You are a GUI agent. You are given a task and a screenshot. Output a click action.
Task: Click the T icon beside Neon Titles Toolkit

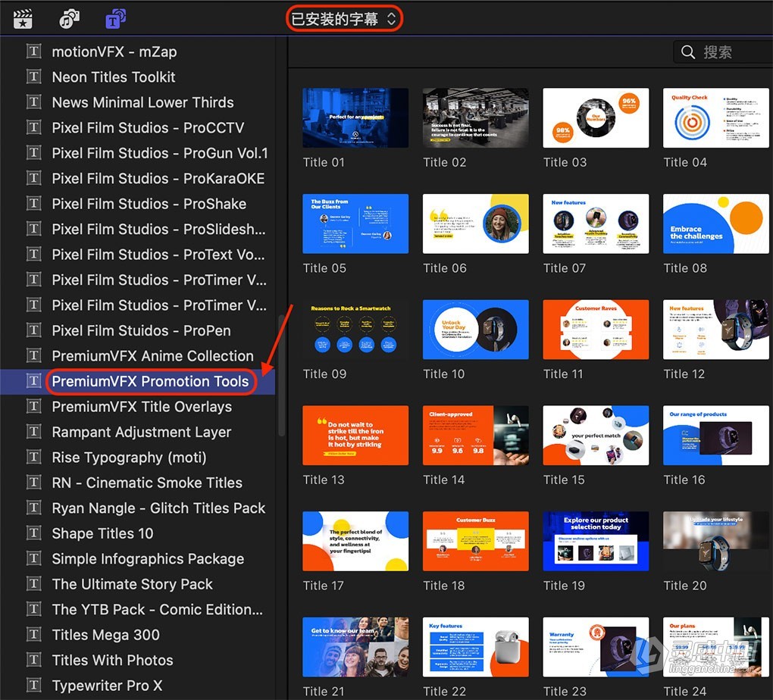(33, 77)
